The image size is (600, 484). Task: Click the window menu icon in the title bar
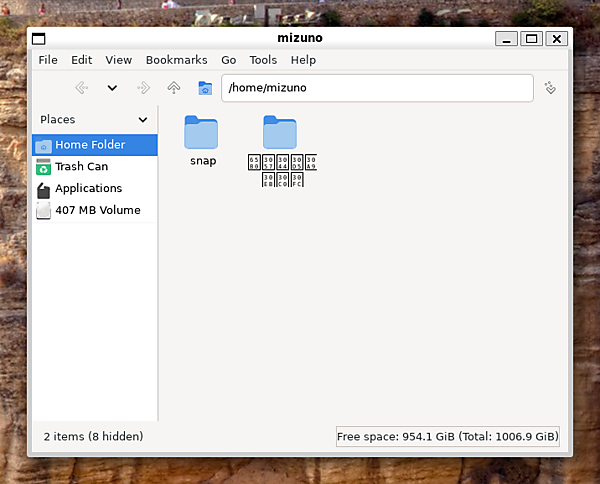(x=39, y=39)
